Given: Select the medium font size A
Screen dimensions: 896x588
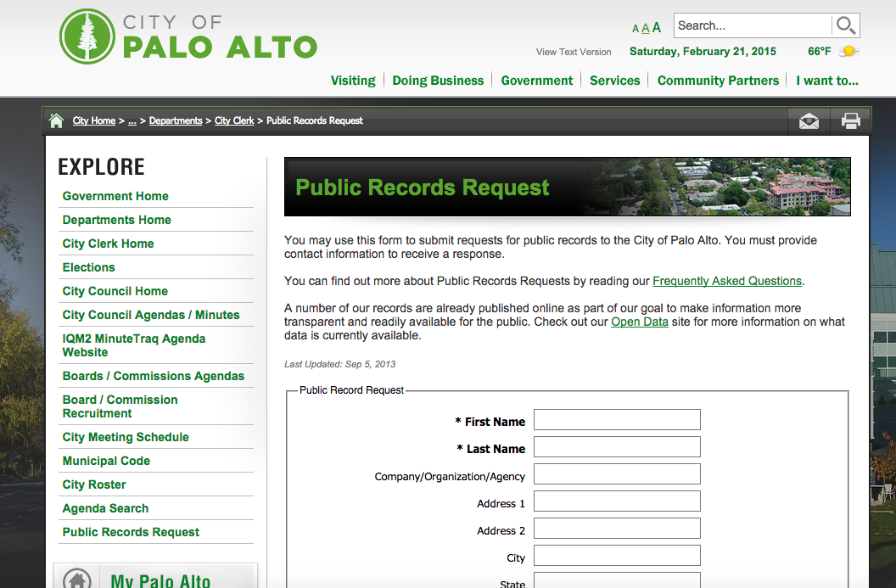Looking at the screenshot, I should coord(646,28).
